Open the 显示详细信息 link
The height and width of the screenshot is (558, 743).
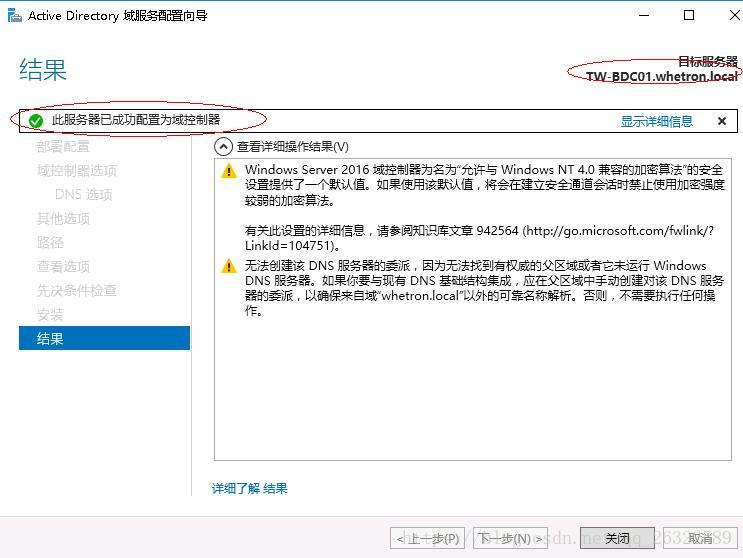[656, 121]
